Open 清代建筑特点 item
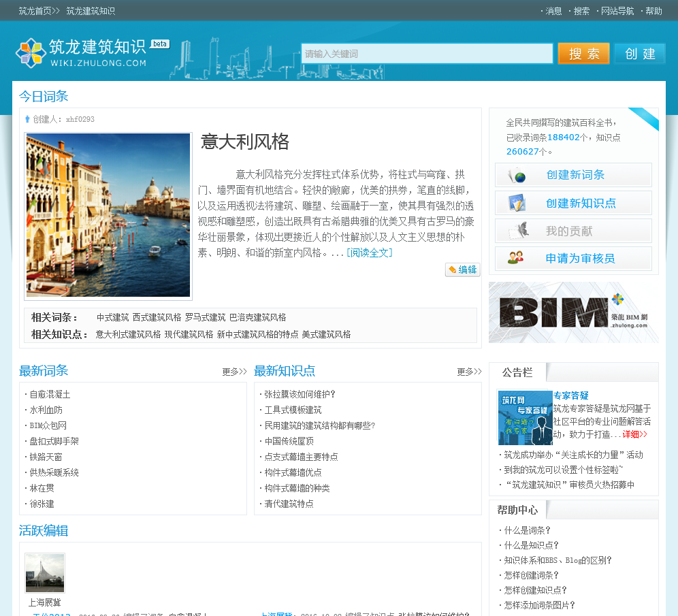This screenshot has width=678, height=616. pos(289,504)
